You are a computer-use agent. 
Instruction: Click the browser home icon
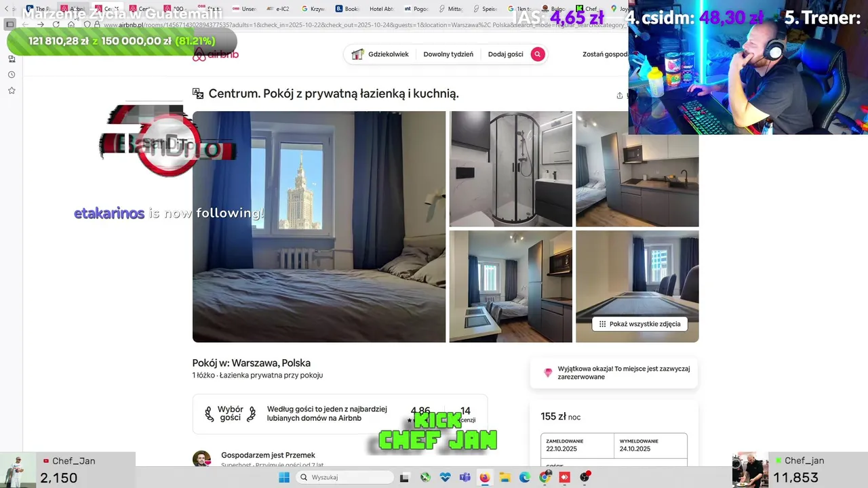(71, 24)
